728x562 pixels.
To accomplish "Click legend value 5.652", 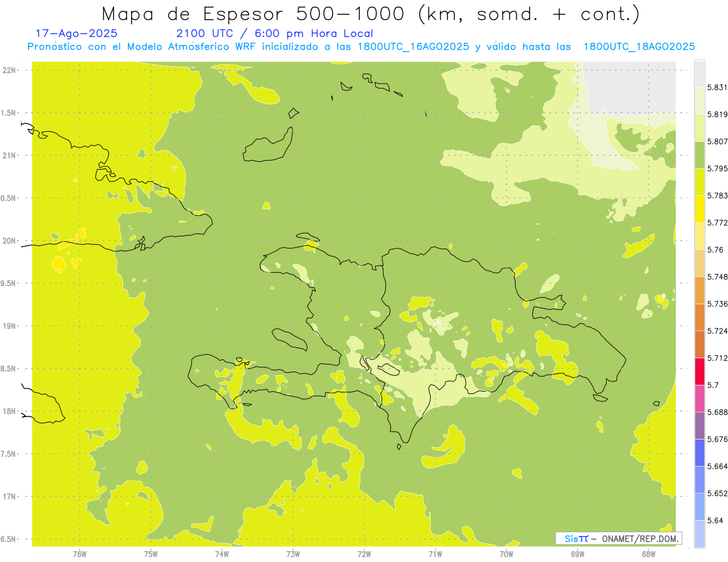I will [x=718, y=493].
